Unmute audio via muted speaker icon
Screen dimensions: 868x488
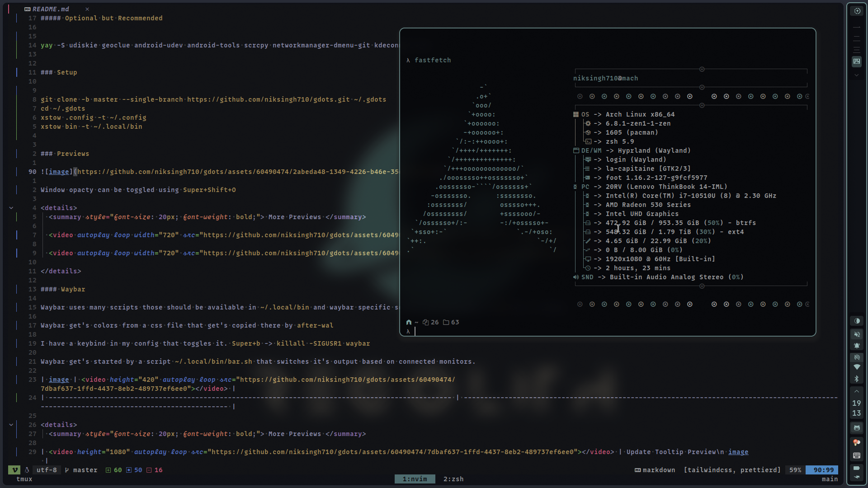tap(857, 334)
